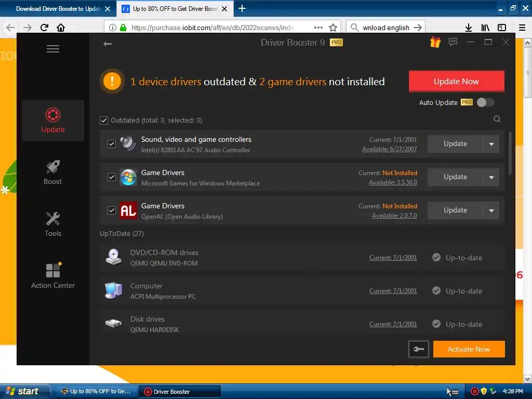
Task: Click the back arrow in Driver Booster
Action: [x=108, y=44]
